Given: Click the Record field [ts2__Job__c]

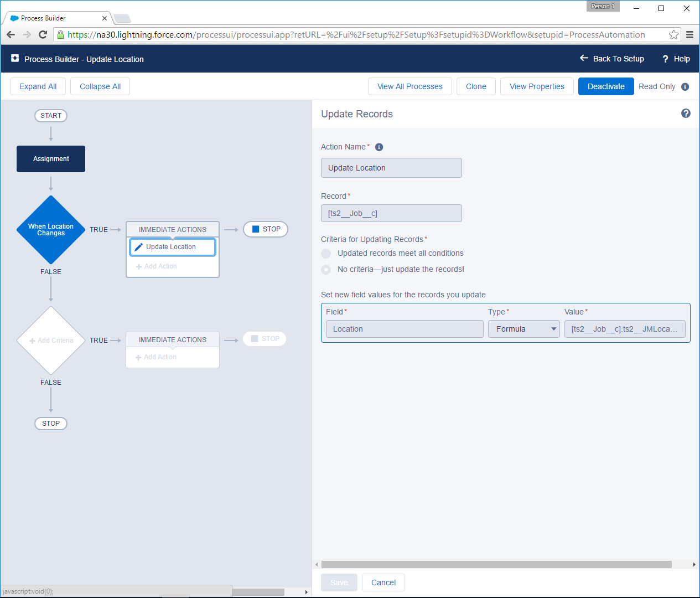Looking at the screenshot, I should tap(391, 213).
